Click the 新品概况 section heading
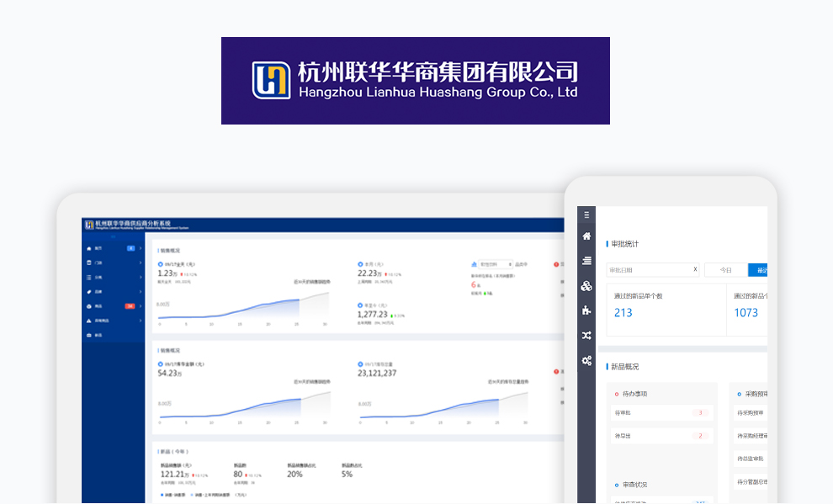Viewport: 833px width, 504px height. (624, 367)
